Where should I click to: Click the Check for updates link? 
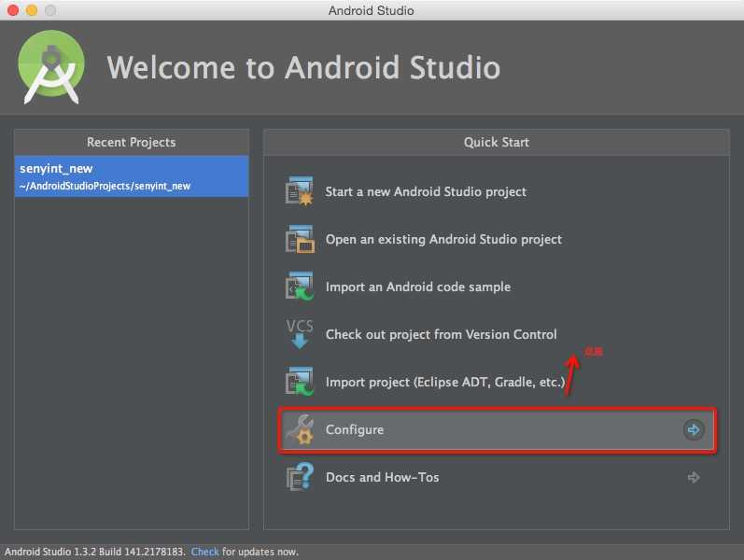tap(205, 552)
